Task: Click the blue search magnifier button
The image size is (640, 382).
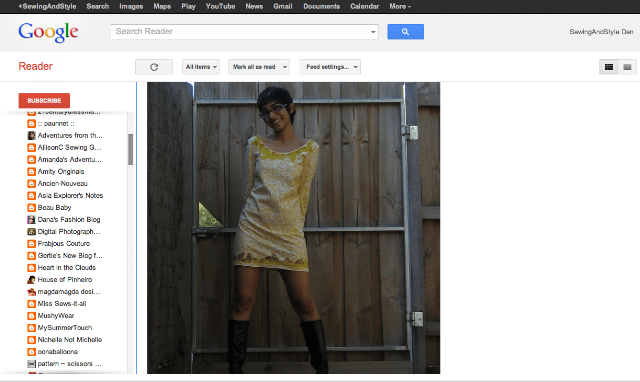Action: point(405,31)
